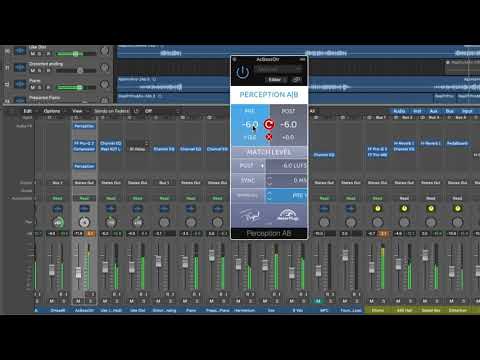480x360 pixels.
Task: Click orange peak level display on AcBassDir
Action: (90, 234)
